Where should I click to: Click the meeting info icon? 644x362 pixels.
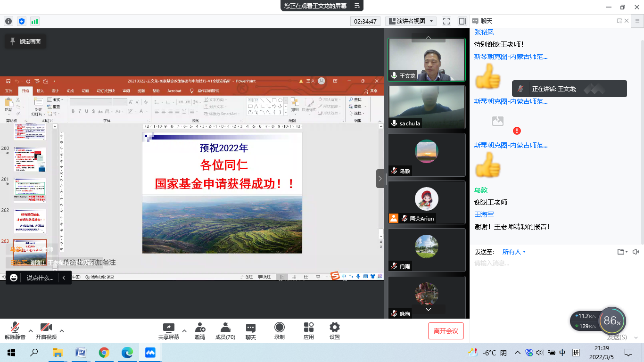coord(8,21)
